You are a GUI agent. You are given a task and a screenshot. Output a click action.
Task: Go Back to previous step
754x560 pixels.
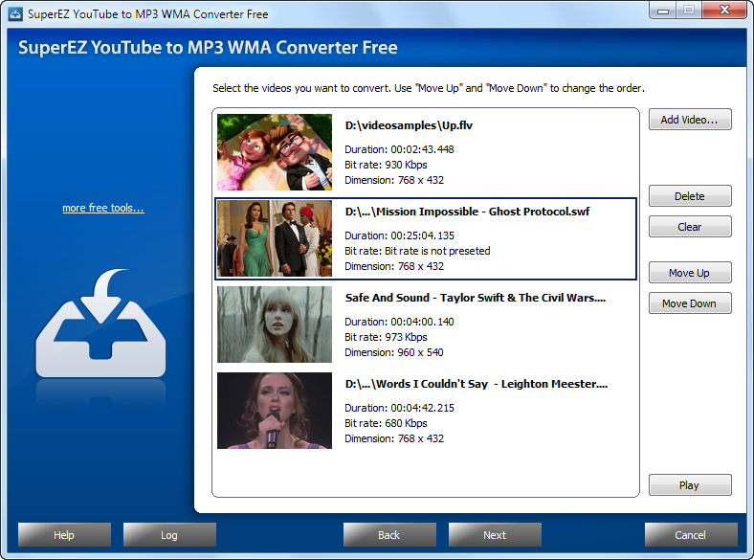click(389, 534)
